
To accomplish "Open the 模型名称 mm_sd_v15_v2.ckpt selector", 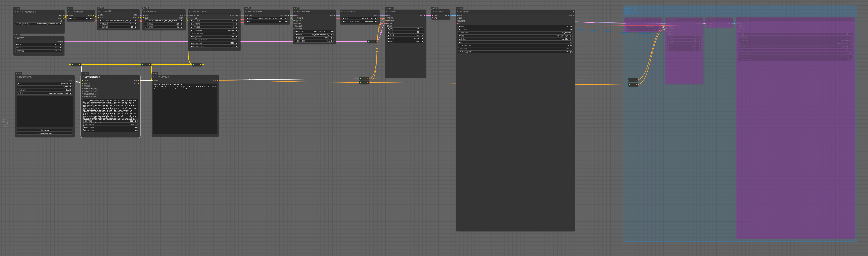I will click(314, 31).
